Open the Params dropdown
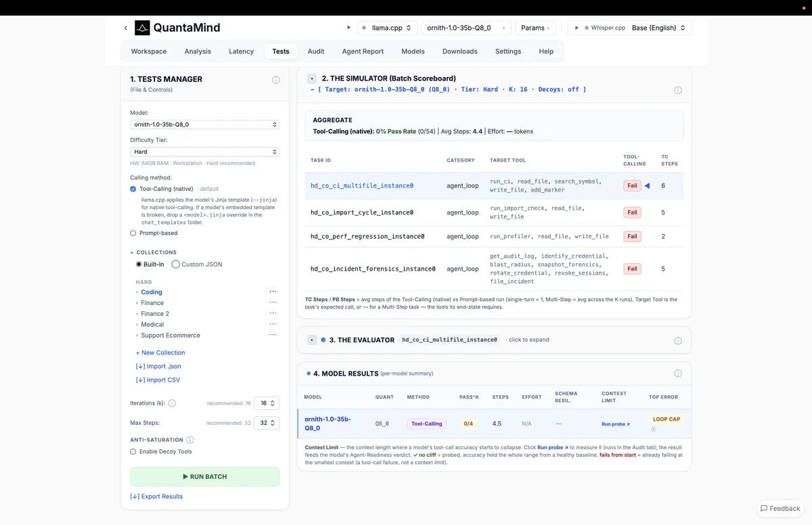The height and width of the screenshot is (525, 812). click(535, 28)
